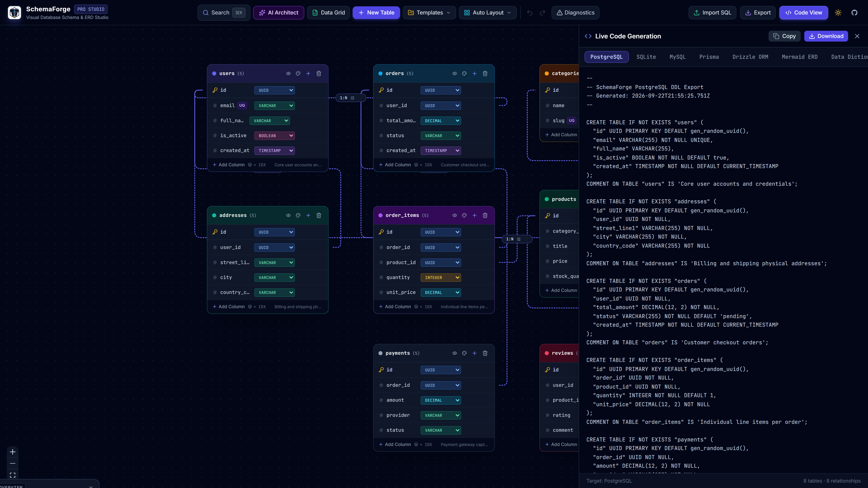Click the New Table button
The width and height of the screenshot is (868, 488).
tap(376, 12)
